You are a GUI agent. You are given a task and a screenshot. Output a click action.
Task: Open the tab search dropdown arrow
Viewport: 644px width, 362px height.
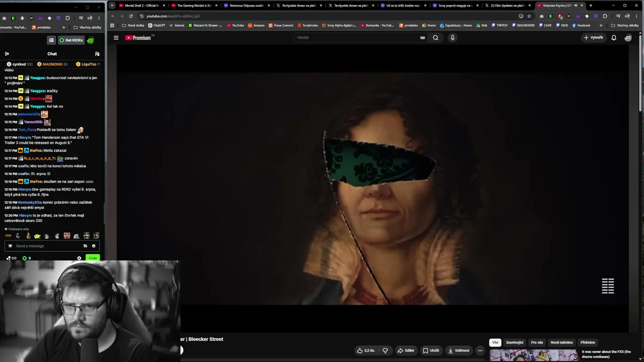point(112,6)
